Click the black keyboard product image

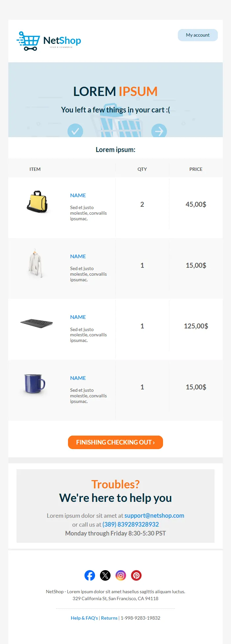click(x=36, y=323)
